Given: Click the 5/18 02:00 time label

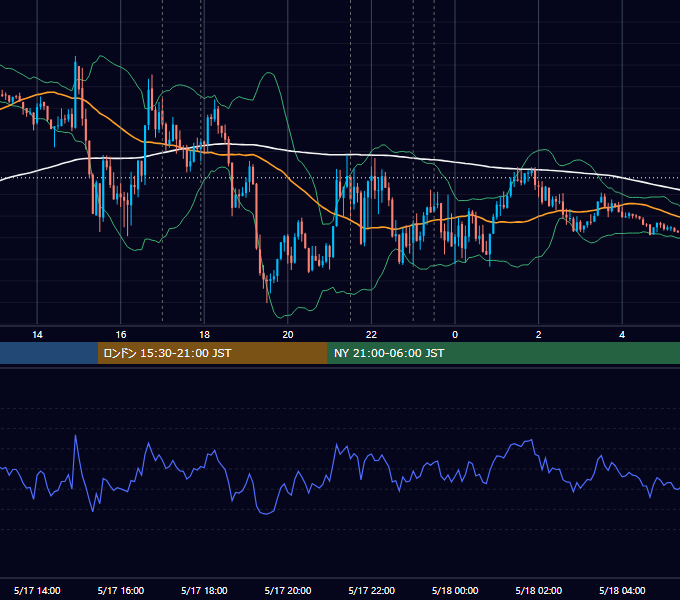Looking at the screenshot, I should coord(539,590).
